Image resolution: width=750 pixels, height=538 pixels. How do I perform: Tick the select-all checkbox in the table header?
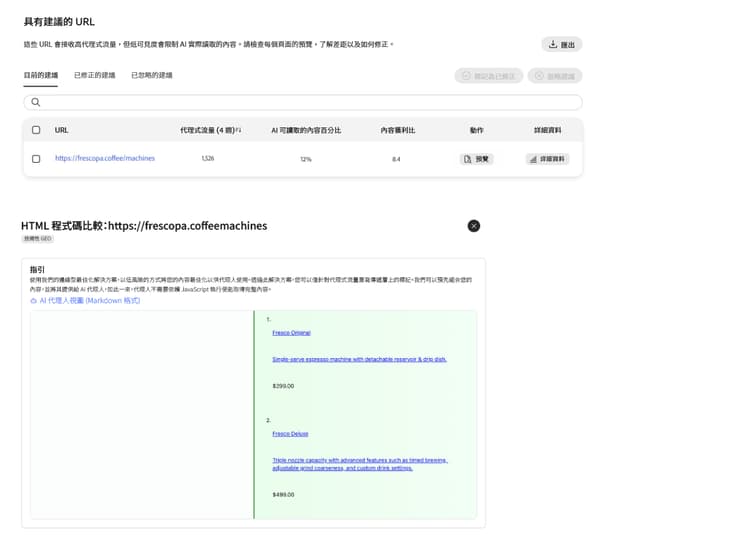point(36,130)
